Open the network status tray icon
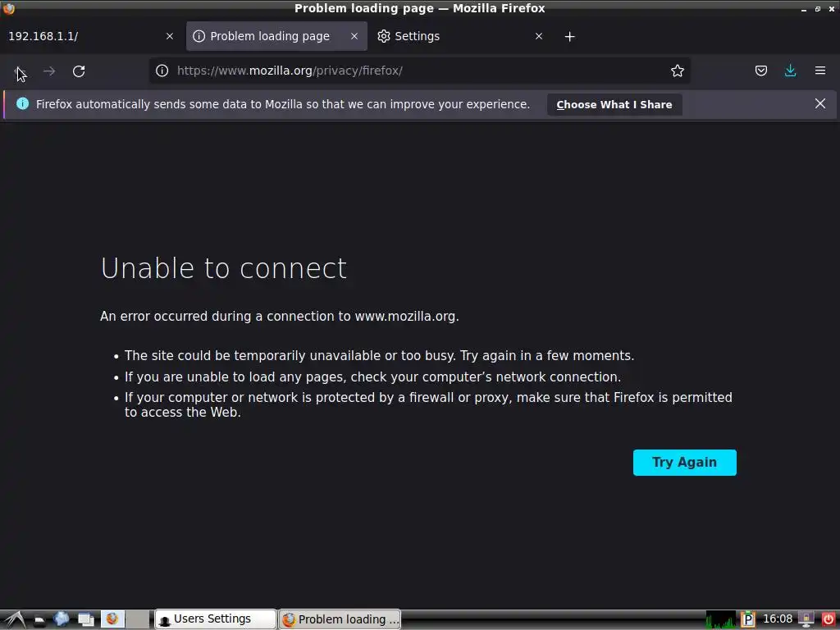The image size is (840, 630). pyautogui.click(x=806, y=619)
